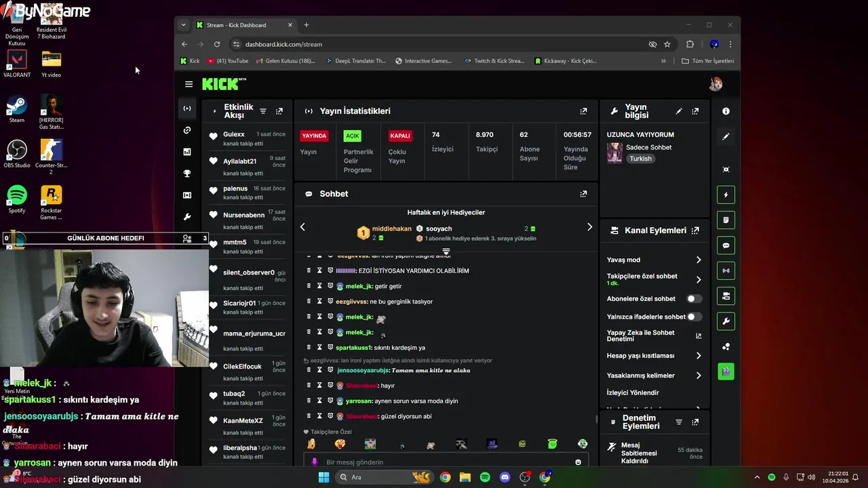Screen dimensions: 868x488
Task: Pop out the Etkinlik Akışı panel
Action: tap(279, 111)
